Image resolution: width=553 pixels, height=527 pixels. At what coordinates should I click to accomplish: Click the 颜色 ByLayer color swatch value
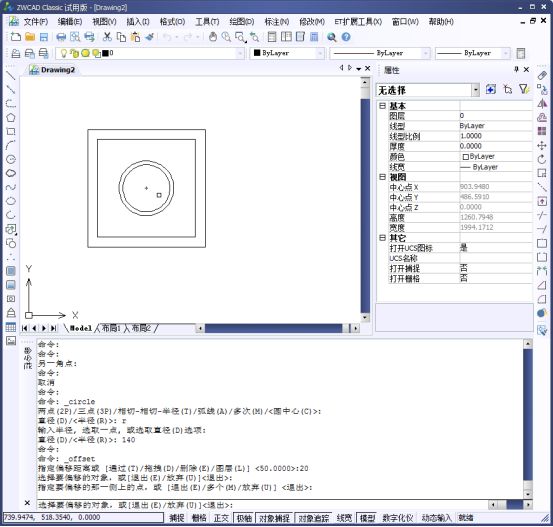pos(496,156)
